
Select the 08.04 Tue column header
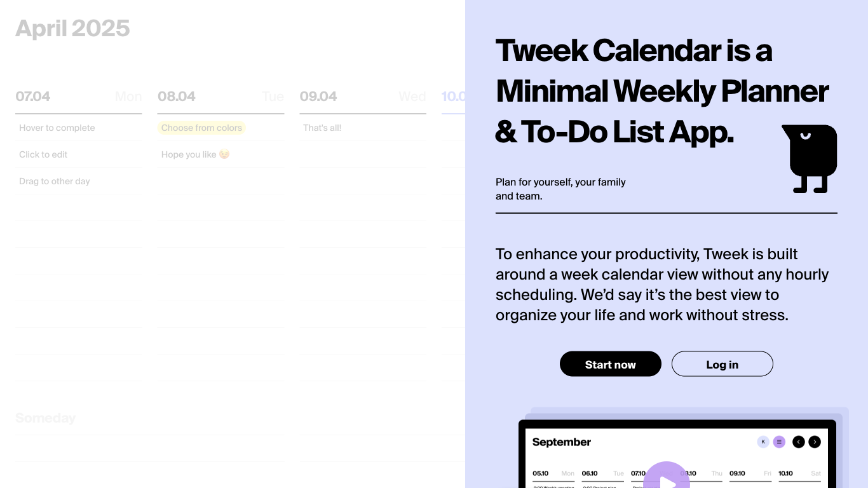point(220,97)
